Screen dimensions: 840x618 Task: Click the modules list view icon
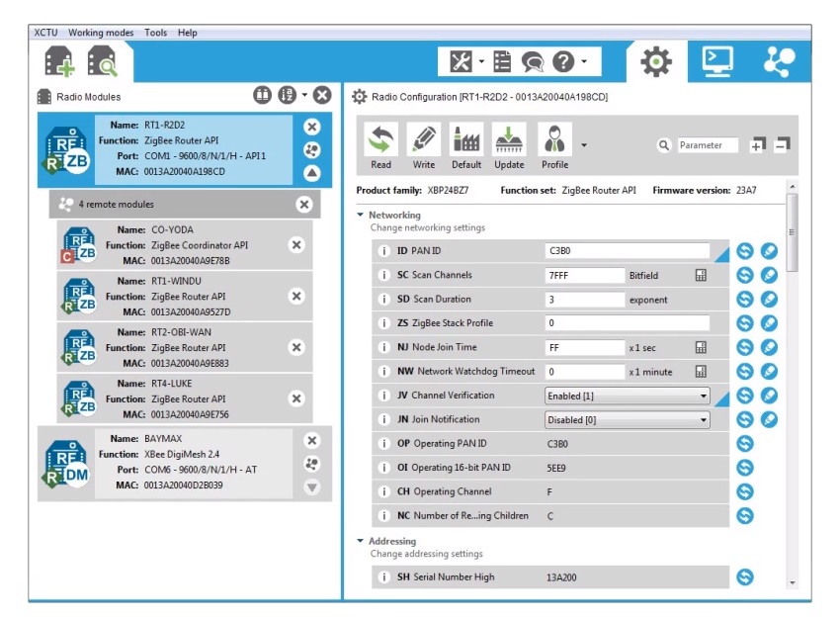[x=263, y=95]
